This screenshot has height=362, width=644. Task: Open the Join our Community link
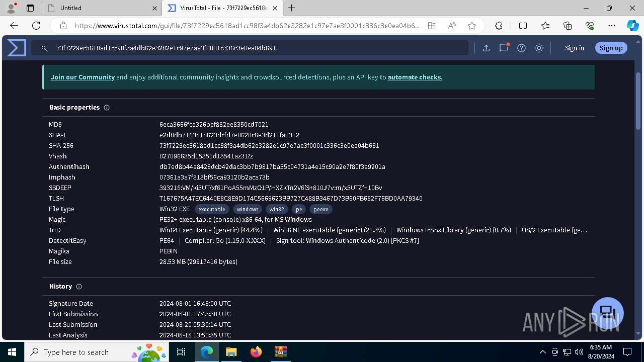tap(83, 77)
